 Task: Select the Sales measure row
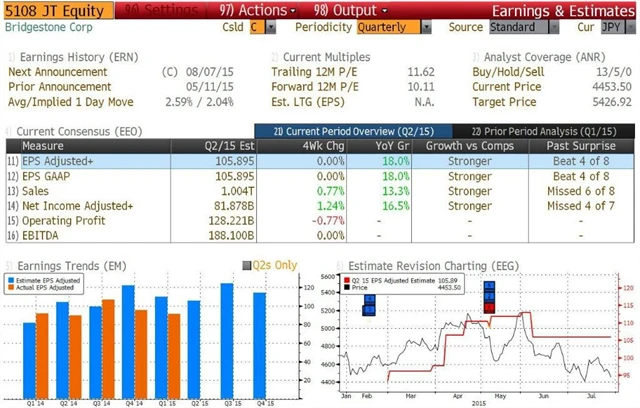(320, 191)
